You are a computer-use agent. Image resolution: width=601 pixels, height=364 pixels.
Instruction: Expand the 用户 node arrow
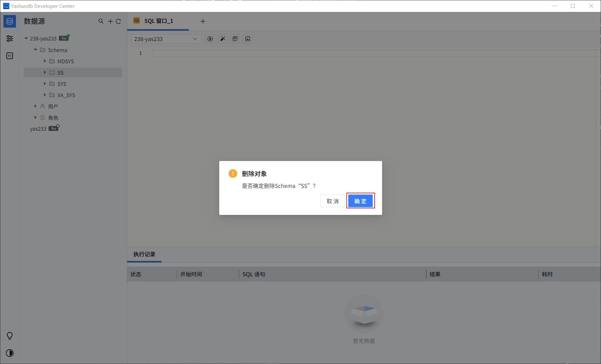click(35, 106)
